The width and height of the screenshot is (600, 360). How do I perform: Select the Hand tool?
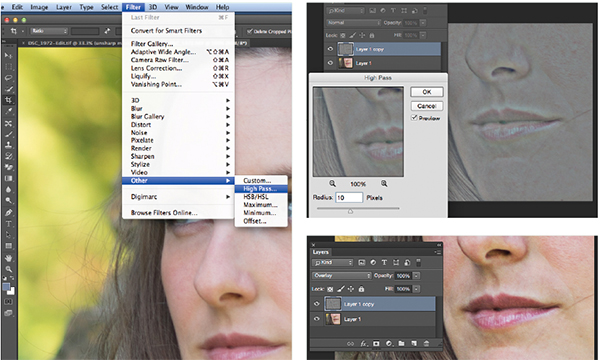coord(8,258)
